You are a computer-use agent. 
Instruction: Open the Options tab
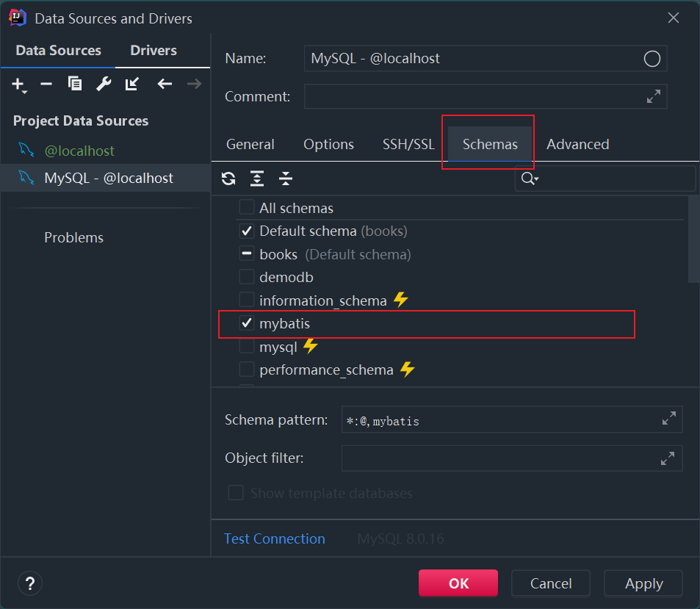point(328,144)
